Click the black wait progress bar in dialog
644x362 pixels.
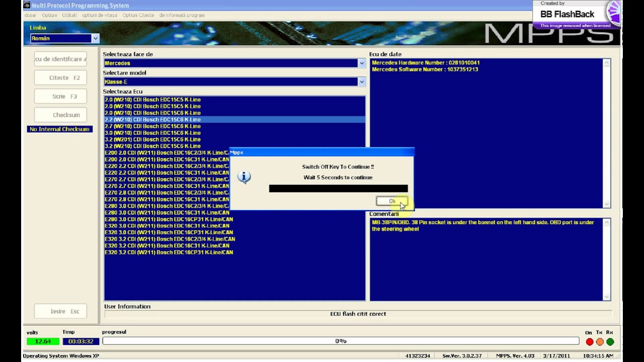coord(338,189)
